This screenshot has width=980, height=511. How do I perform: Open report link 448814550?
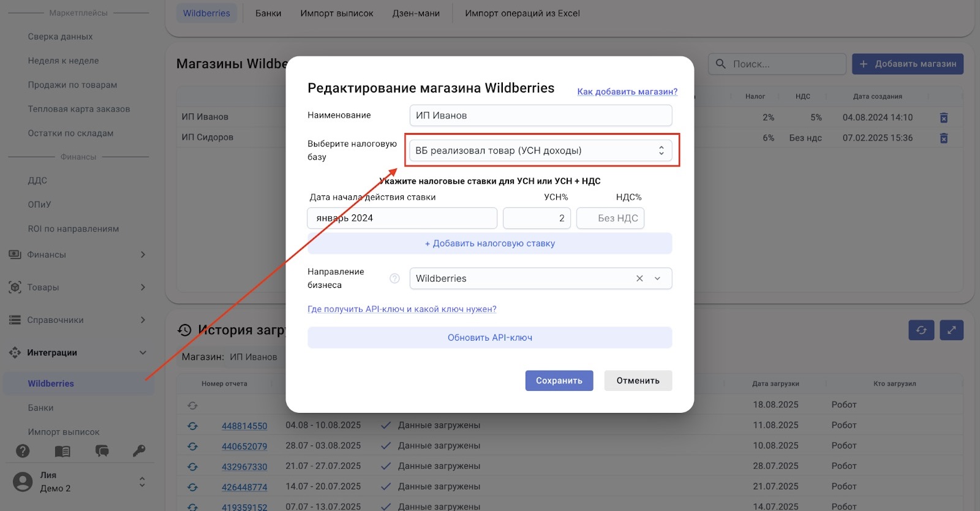click(244, 426)
